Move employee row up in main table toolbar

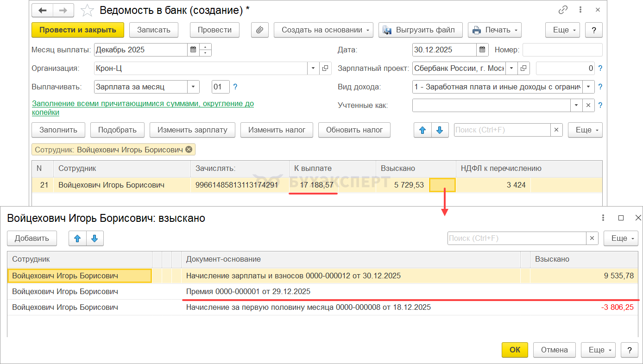[422, 130]
